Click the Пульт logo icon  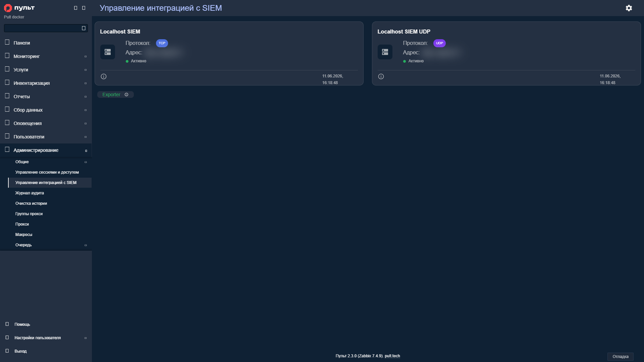click(8, 8)
